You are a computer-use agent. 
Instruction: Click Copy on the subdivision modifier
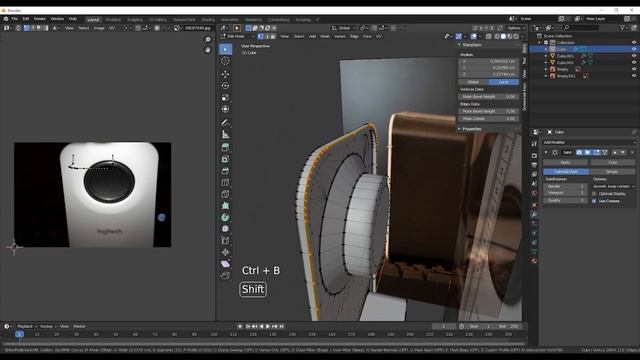click(x=612, y=162)
